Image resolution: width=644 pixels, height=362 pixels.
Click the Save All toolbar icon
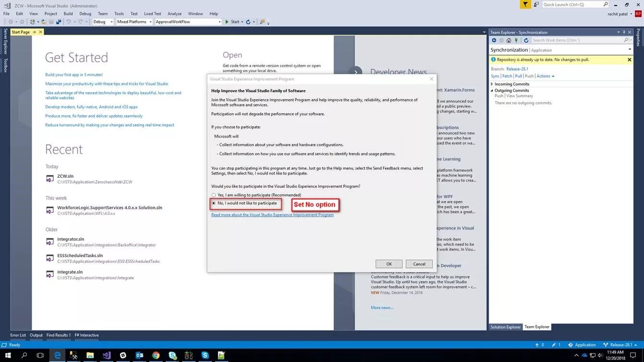(x=59, y=22)
